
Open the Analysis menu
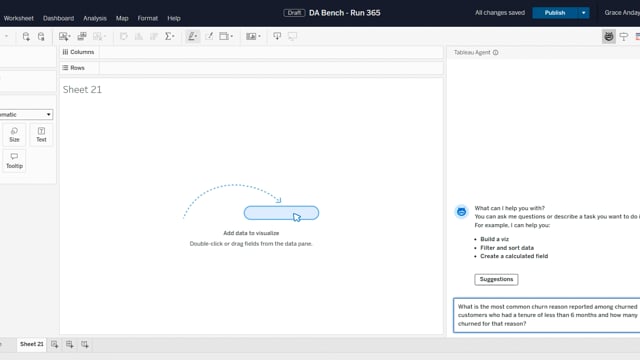pyautogui.click(x=95, y=18)
